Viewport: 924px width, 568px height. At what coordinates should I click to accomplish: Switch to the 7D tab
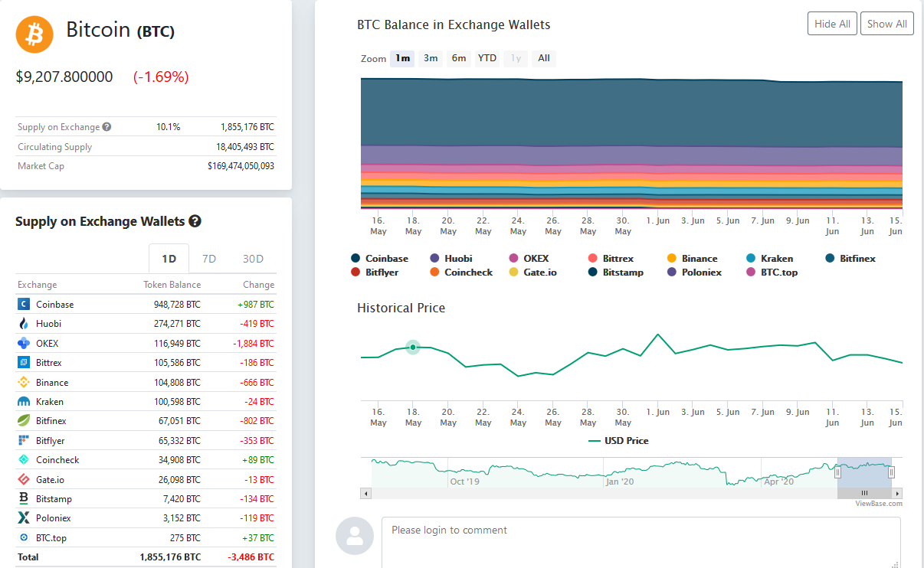click(209, 259)
